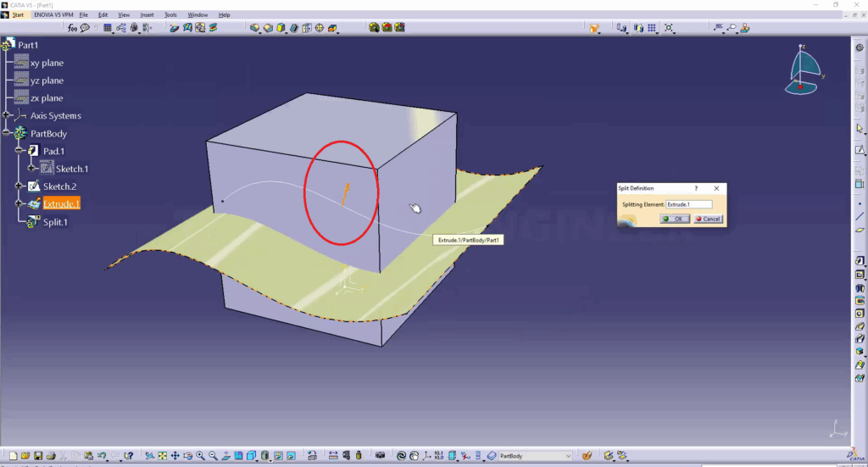
Task: Activate the Pan view tool
Action: pyautogui.click(x=175, y=456)
